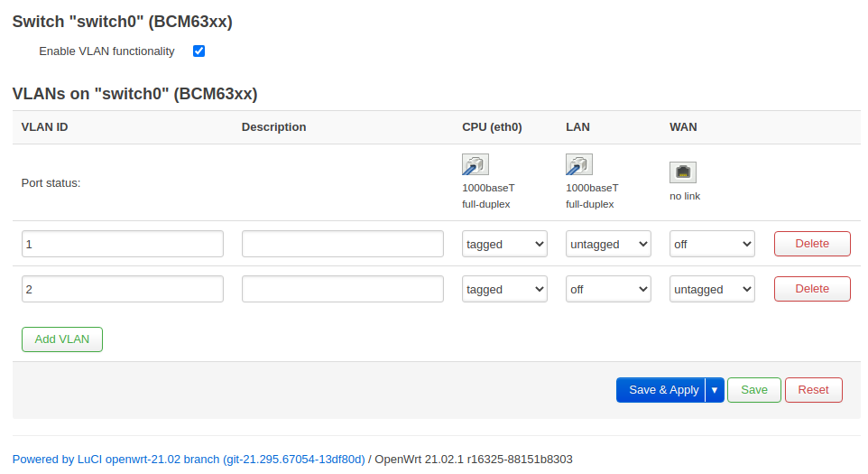Focus the VLAN 1 Description field
The height and width of the screenshot is (474, 868).
coord(343,244)
